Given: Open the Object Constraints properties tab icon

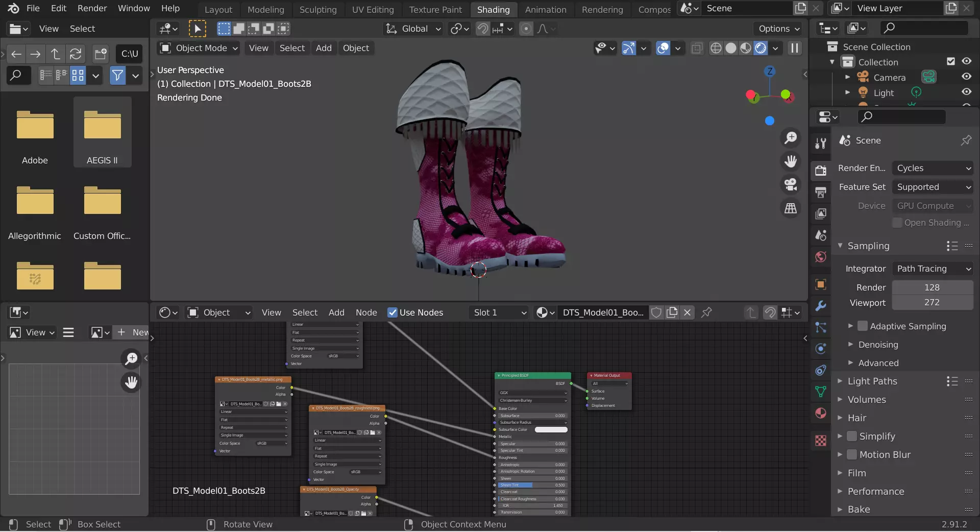Looking at the screenshot, I should [821, 370].
